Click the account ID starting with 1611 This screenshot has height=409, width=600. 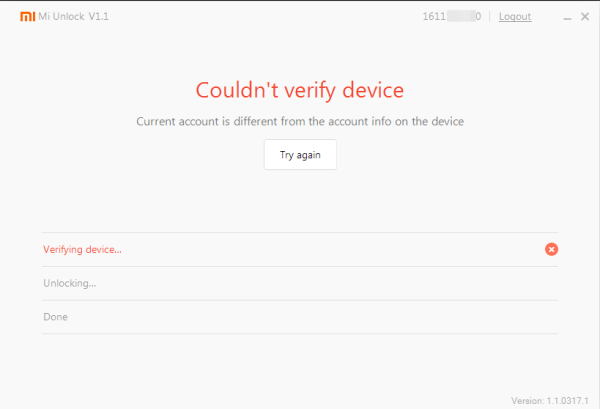[x=452, y=16]
